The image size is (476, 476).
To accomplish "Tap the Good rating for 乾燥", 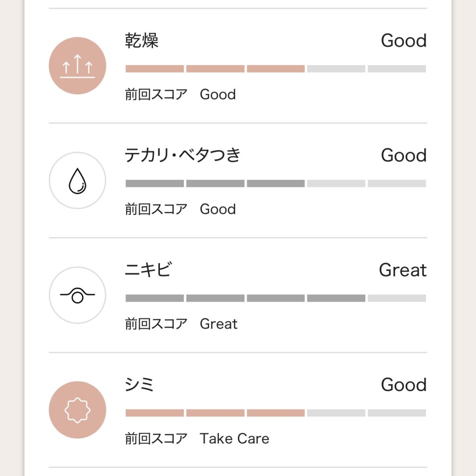I will 403,41.
